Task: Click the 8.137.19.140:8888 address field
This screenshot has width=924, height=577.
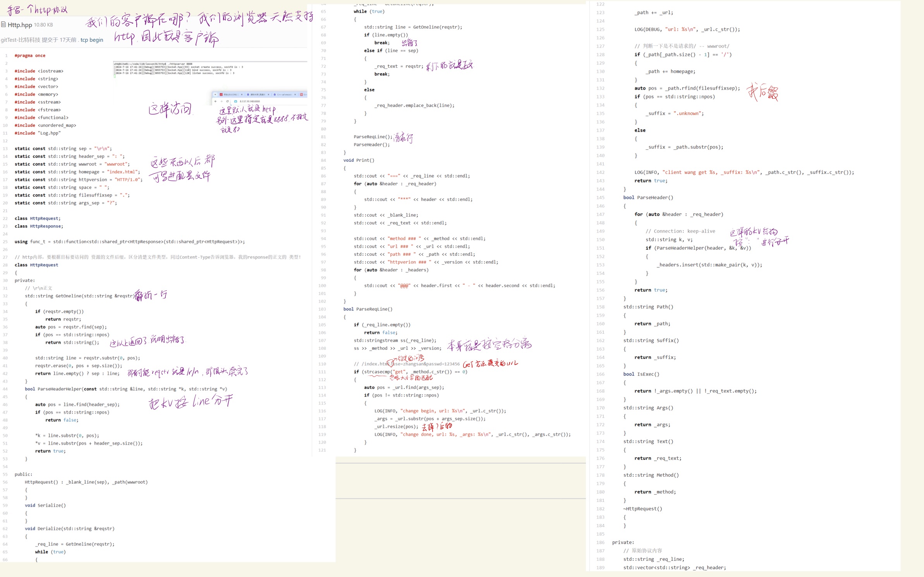Action: [x=250, y=101]
